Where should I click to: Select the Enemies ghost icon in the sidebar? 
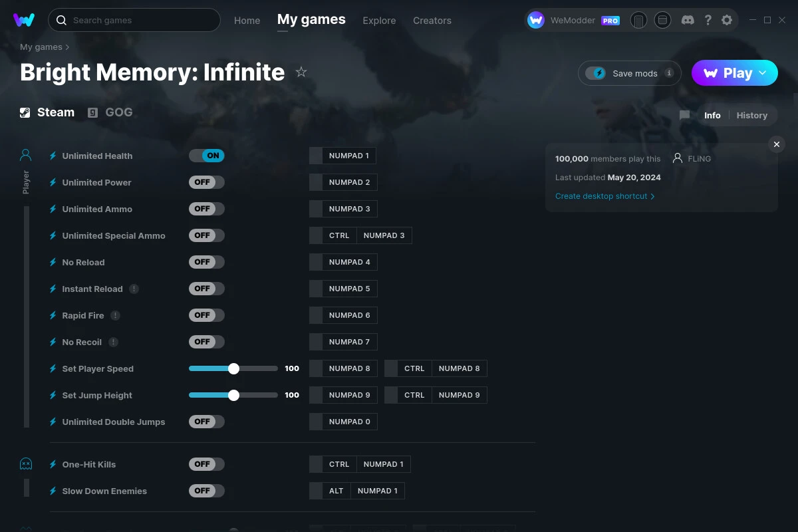25,464
